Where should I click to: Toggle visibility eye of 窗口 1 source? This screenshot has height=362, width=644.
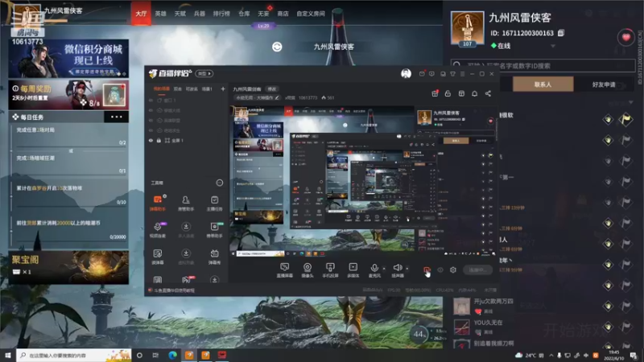click(x=151, y=100)
